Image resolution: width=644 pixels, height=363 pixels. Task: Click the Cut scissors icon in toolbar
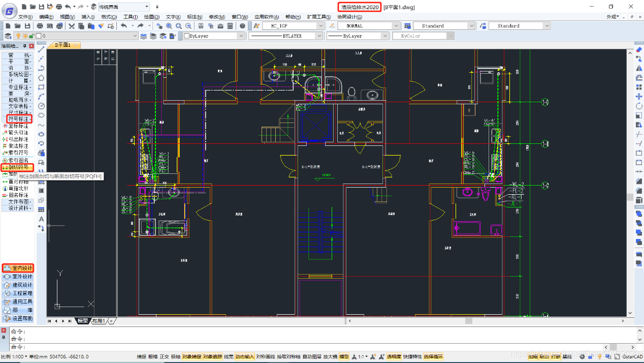(x=72, y=26)
